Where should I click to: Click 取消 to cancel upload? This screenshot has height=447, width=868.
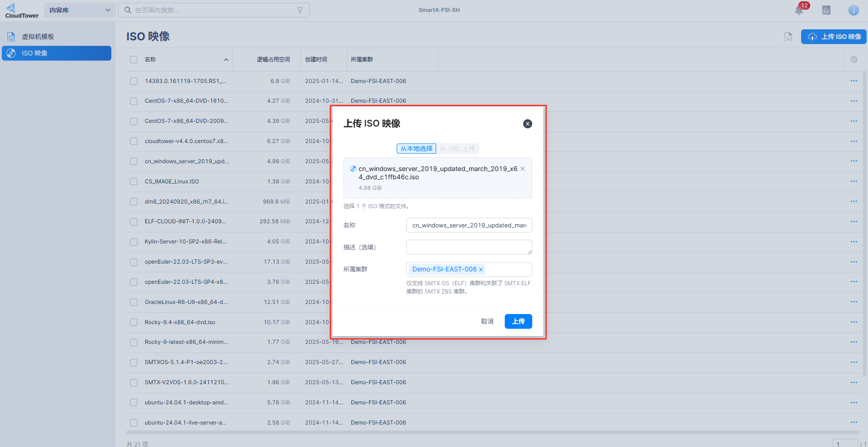click(487, 321)
